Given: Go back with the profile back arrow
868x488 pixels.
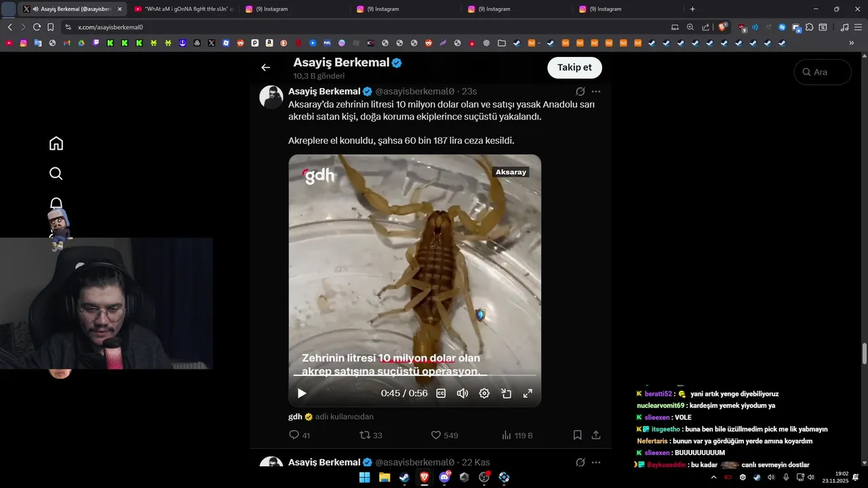Looking at the screenshot, I should point(266,67).
